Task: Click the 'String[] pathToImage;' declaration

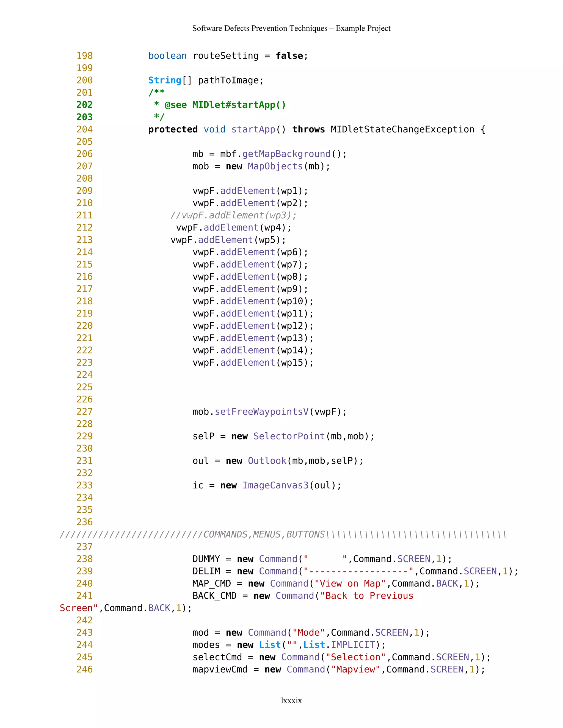Action: point(206,80)
